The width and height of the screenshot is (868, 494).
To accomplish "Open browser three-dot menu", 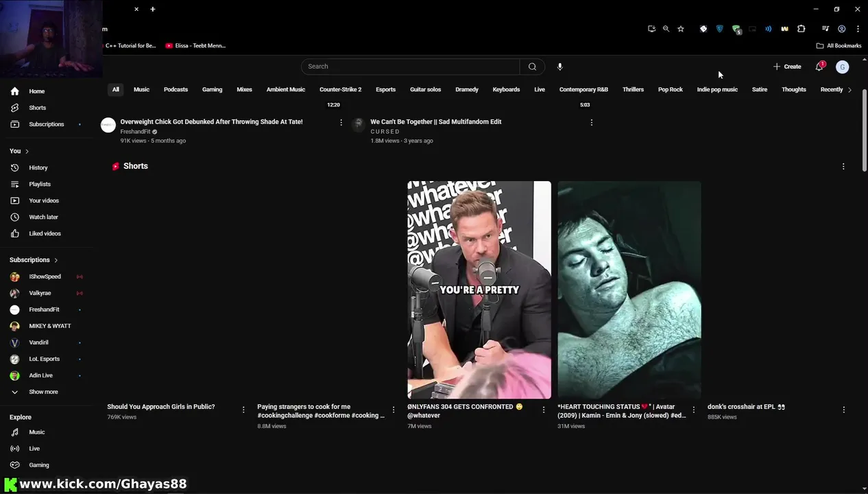I will pyautogui.click(x=858, y=29).
